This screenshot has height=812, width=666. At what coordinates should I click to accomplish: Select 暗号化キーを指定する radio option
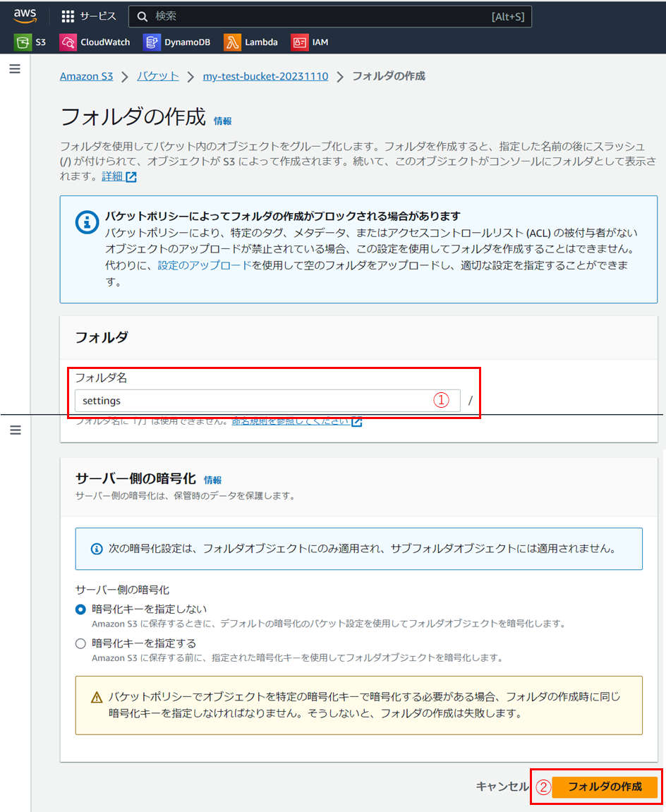(80, 643)
